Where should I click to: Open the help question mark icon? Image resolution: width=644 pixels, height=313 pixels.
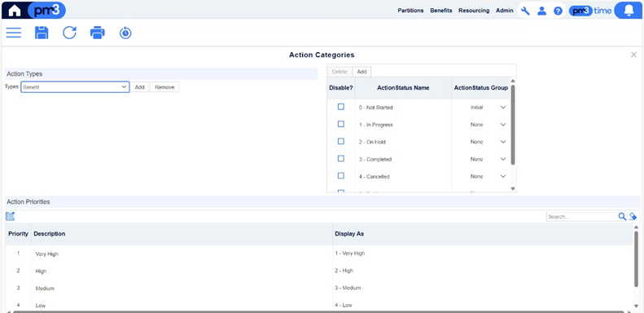pos(558,11)
